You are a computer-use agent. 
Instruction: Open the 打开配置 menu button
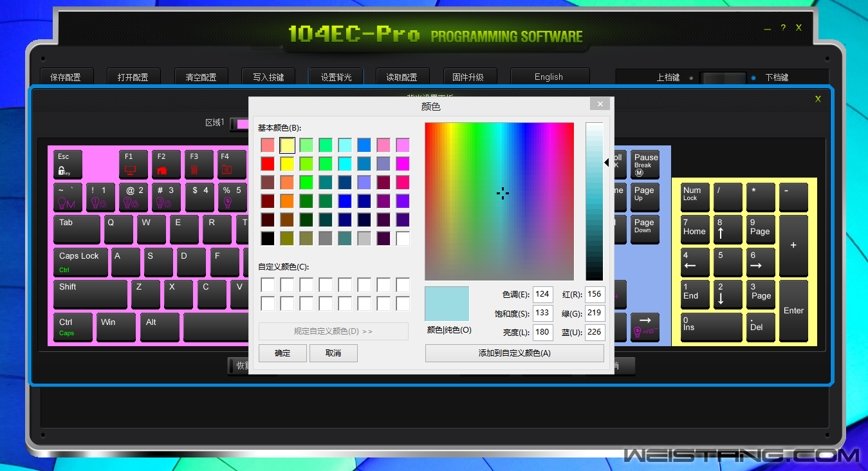(133, 77)
